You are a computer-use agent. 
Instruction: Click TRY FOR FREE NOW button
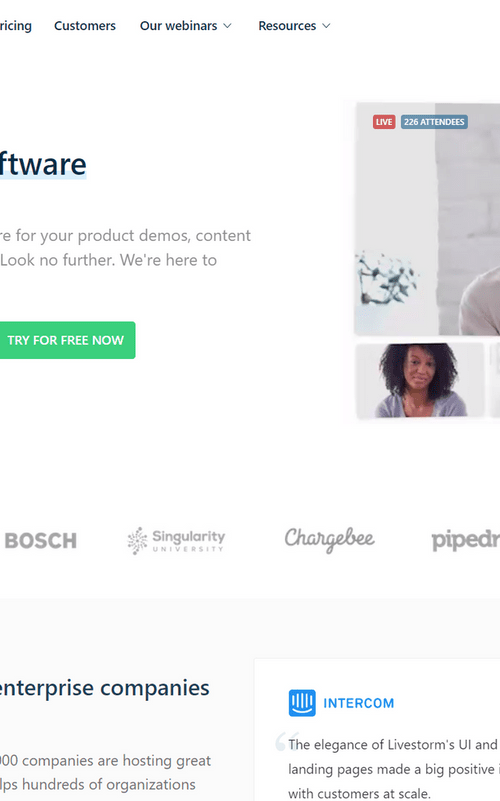pyautogui.click(x=66, y=340)
